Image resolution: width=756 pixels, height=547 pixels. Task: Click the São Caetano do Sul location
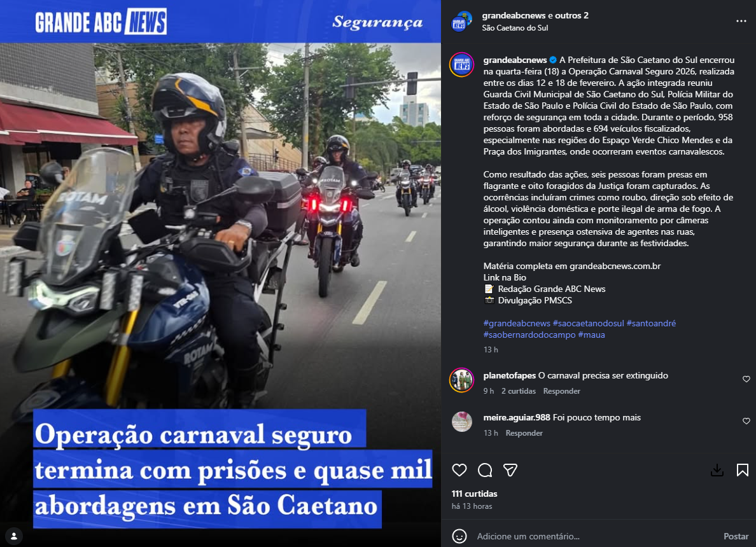tap(515, 28)
